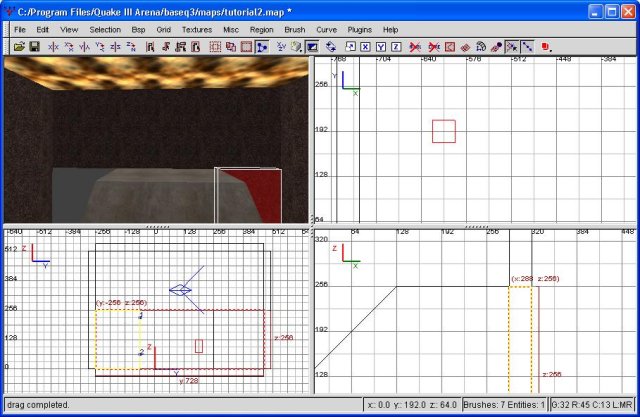Open the Textures menu

197,30
